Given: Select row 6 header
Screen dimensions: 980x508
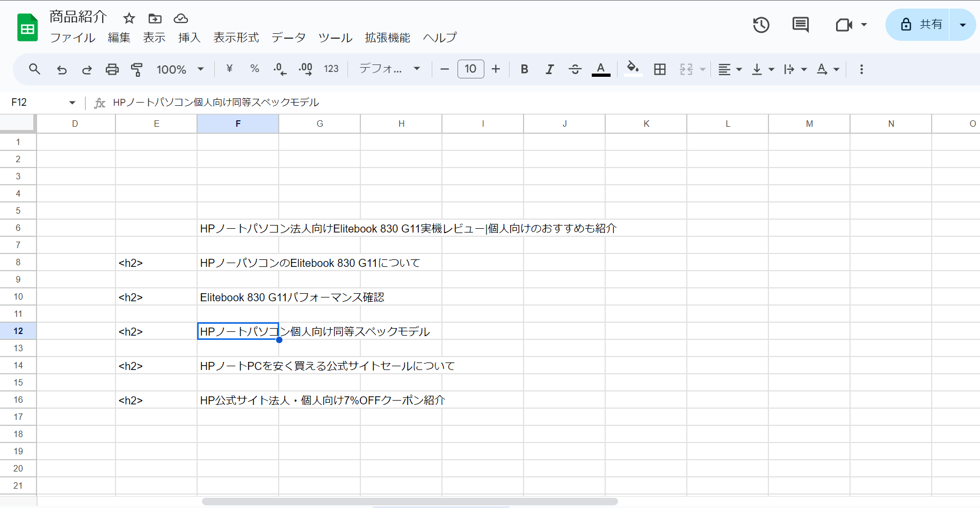Looking at the screenshot, I should [18, 228].
